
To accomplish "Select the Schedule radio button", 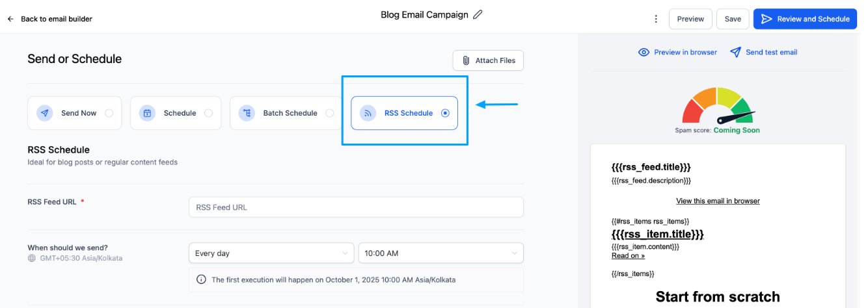I will [x=208, y=113].
